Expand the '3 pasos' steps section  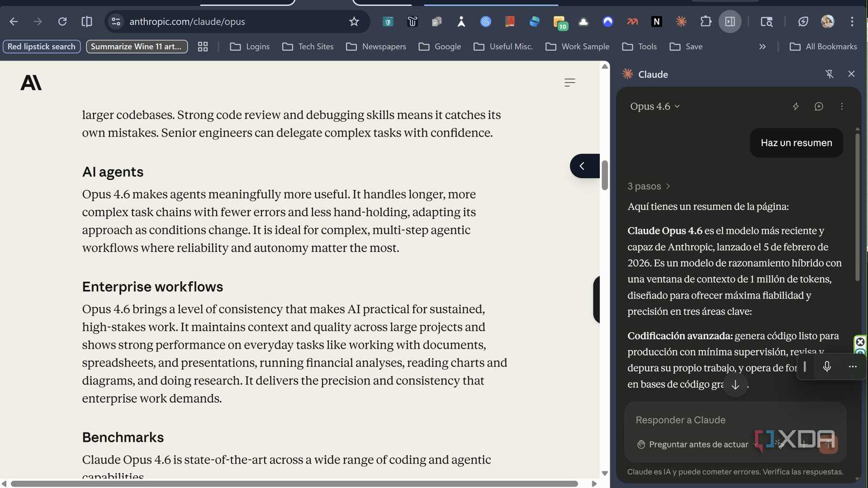(649, 186)
